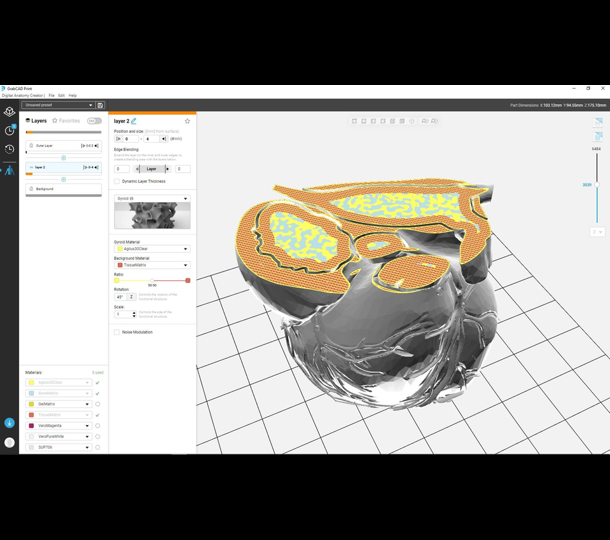Enable the Dynamic Layer Thickness checkbox
This screenshot has height=540, width=610.
117,181
